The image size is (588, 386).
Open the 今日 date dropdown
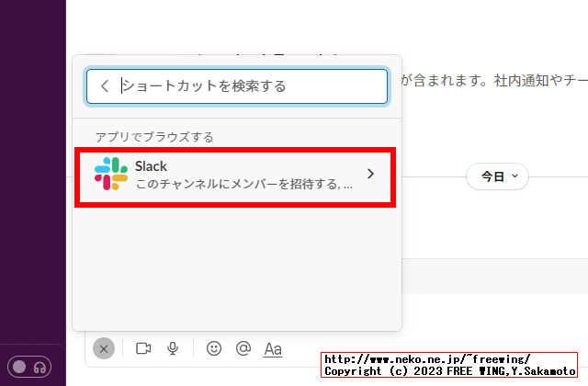(497, 176)
